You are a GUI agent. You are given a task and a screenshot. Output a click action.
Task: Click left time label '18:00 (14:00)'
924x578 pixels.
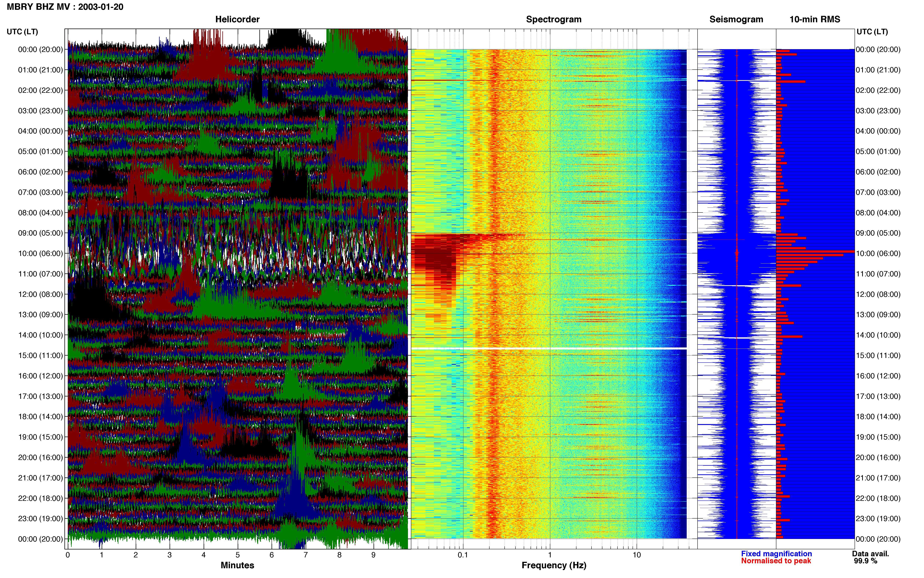pyautogui.click(x=41, y=417)
